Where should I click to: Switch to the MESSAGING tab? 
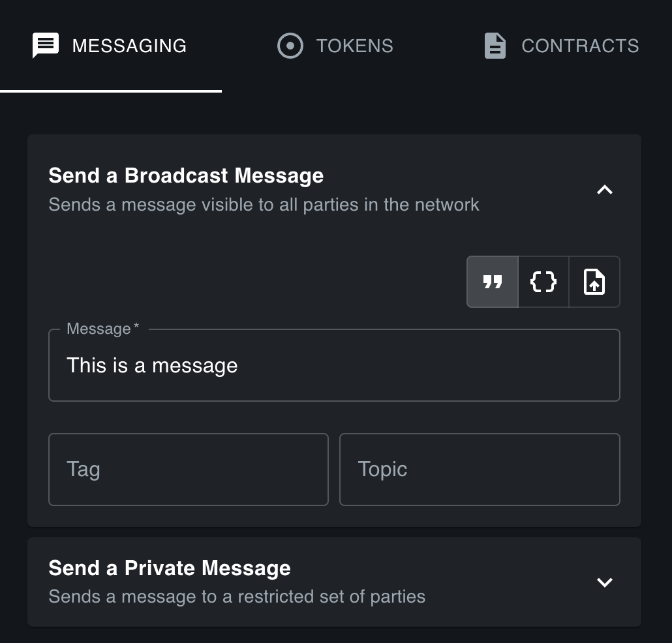111,45
